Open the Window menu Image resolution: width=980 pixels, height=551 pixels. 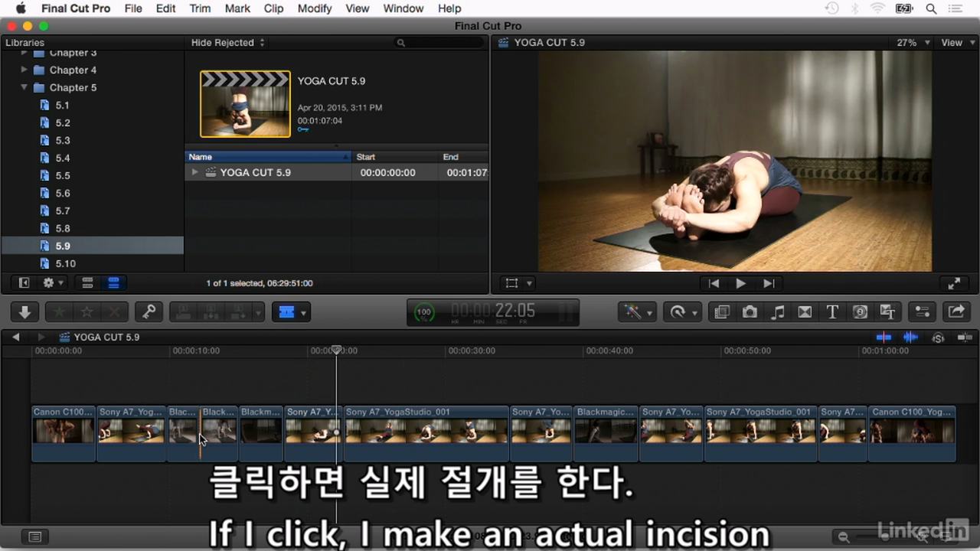pyautogui.click(x=403, y=8)
